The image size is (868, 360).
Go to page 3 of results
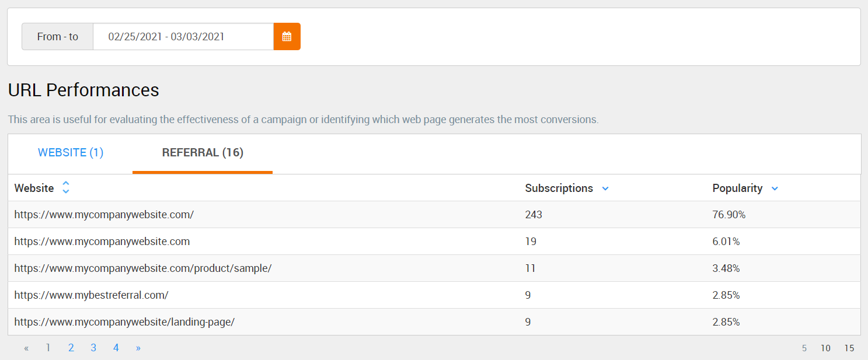click(93, 348)
